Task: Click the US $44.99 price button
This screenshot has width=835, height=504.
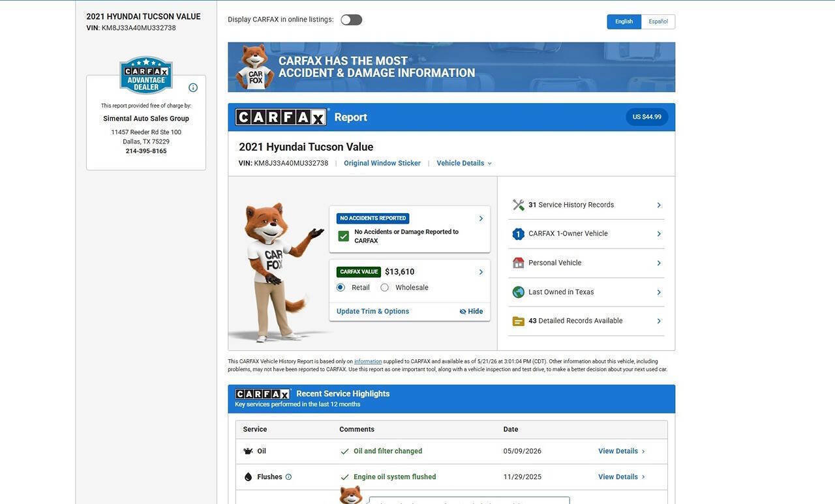Action: tap(647, 117)
